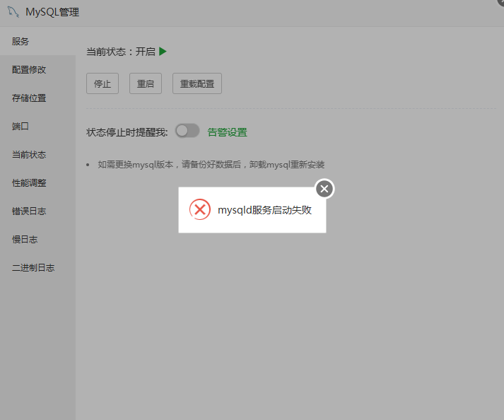Close the mysqld startup failed popup
This screenshot has width=504, height=420.
[324, 189]
